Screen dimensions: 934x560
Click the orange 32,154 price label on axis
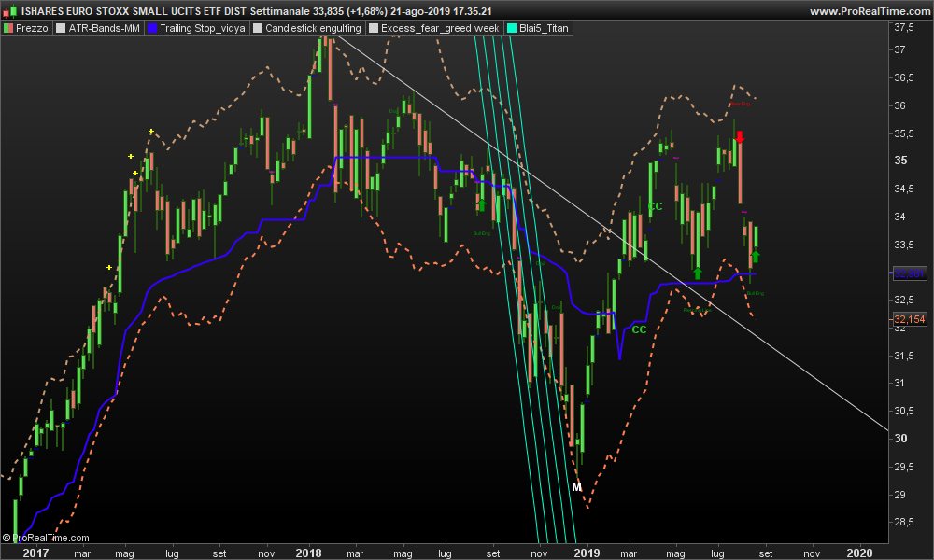[x=910, y=319]
